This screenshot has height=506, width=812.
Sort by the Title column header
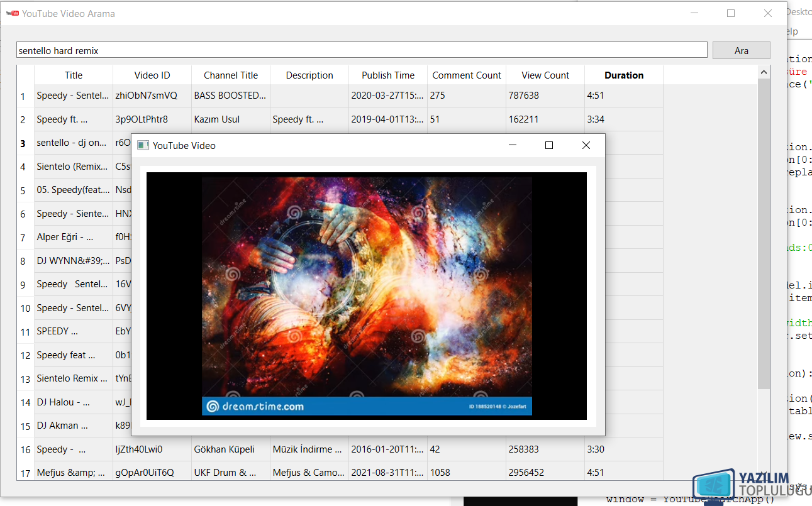pos(74,75)
